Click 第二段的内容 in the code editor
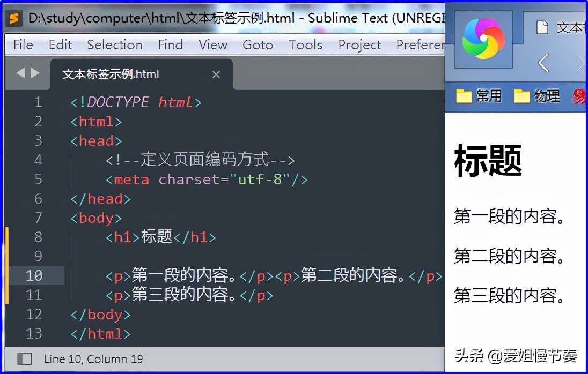 pos(353,275)
